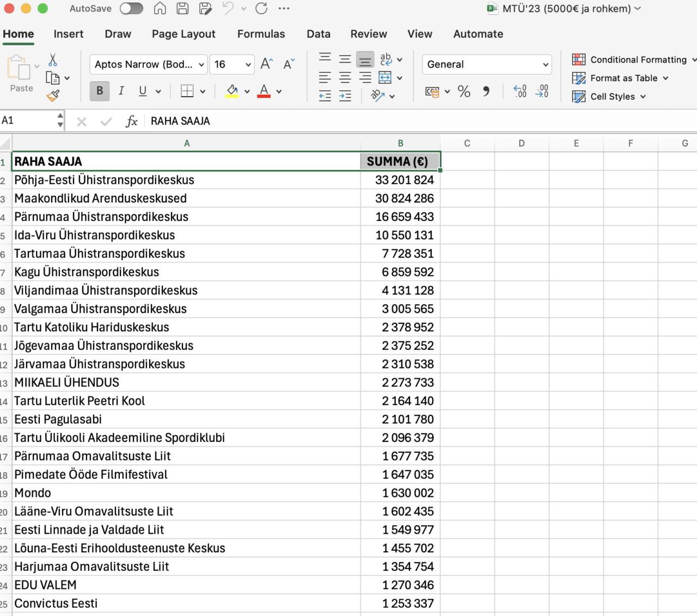Open Format as Table menu

[x=620, y=78]
